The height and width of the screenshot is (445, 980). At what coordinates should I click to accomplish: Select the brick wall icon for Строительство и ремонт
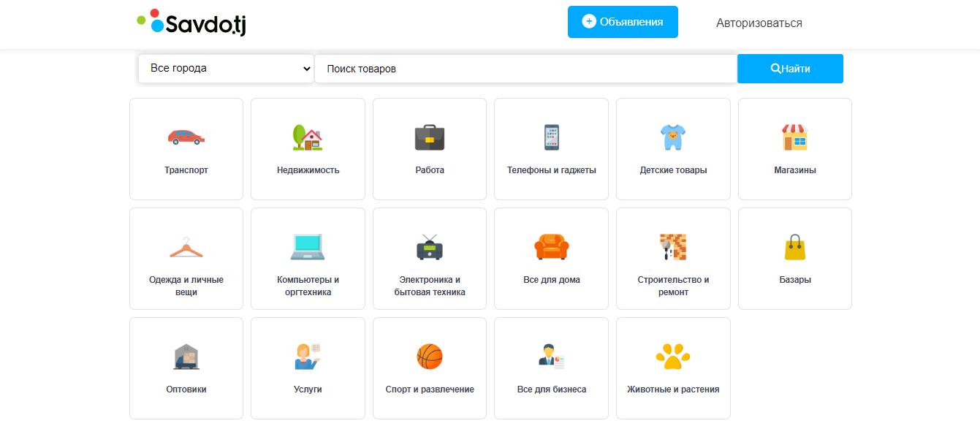point(672,246)
